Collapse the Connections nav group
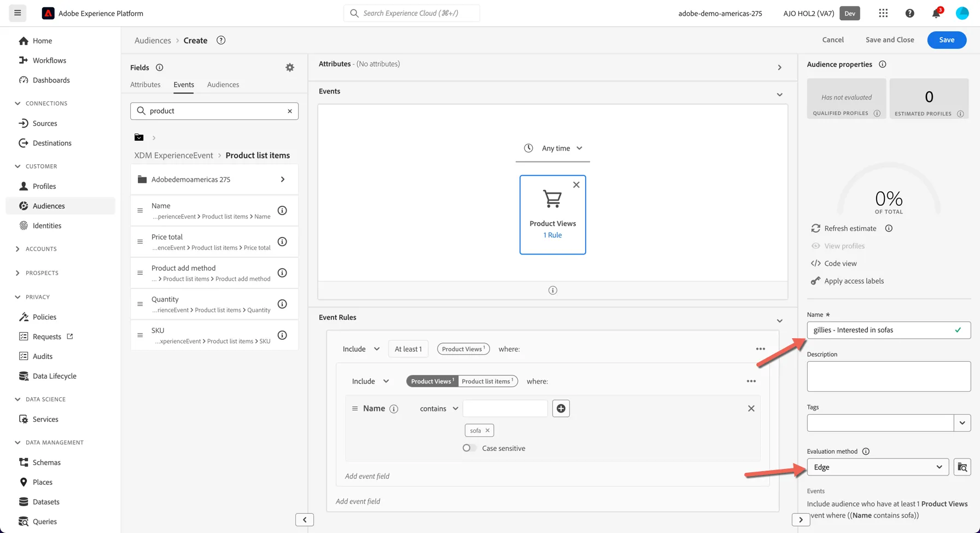Viewport: 980px width, 533px height. (17, 103)
